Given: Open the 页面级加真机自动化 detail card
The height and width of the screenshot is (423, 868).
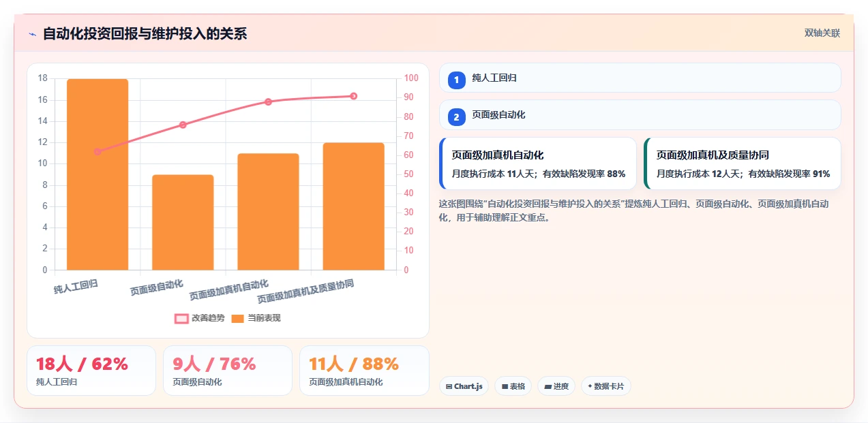Looking at the screenshot, I should pos(538,163).
